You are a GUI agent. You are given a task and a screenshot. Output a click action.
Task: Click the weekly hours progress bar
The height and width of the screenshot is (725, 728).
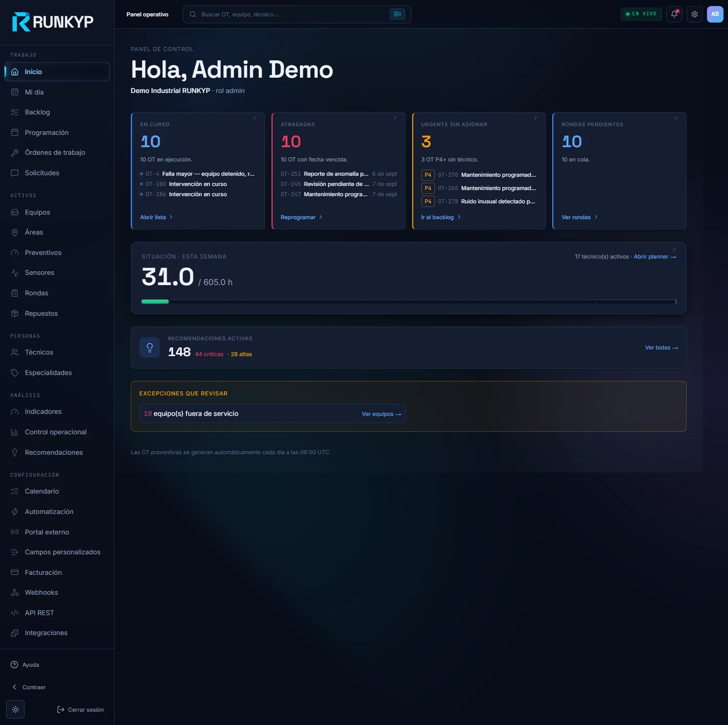[x=409, y=301]
